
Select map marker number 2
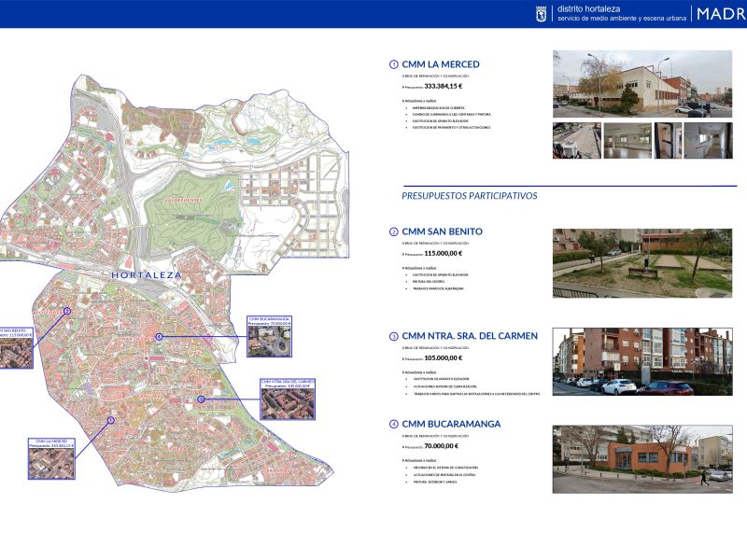[67, 311]
